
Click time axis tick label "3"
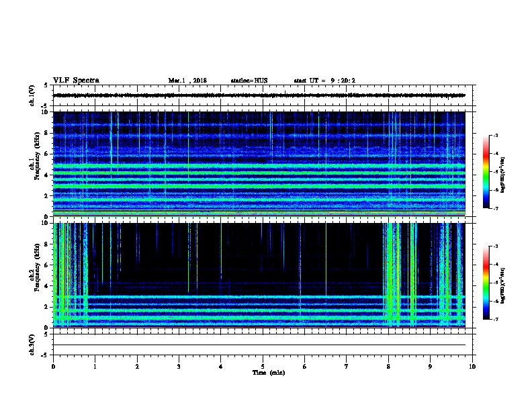pos(179,367)
